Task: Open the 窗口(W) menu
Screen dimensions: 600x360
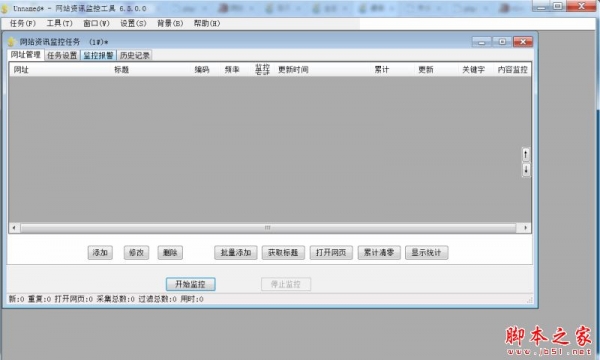Action: tap(96, 23)
